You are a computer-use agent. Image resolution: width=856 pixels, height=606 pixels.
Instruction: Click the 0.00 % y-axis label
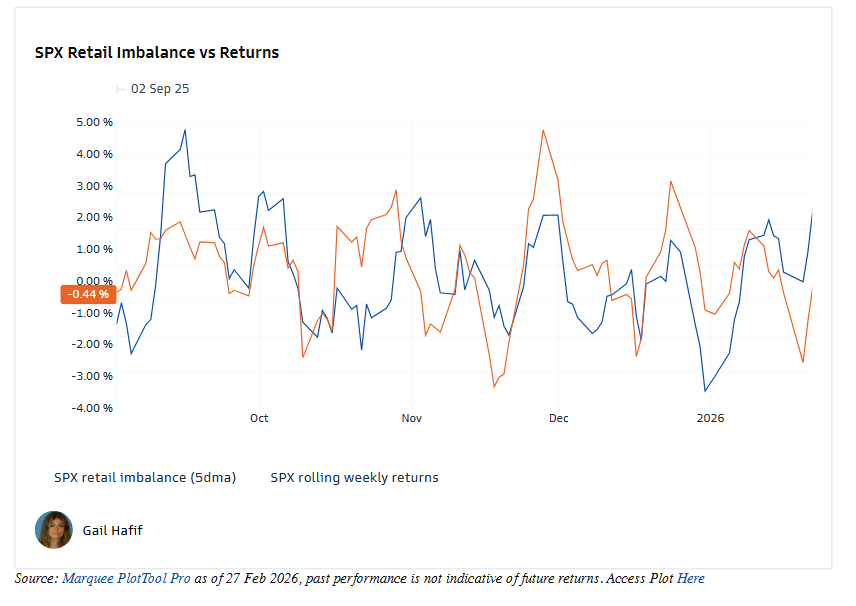[95, 281]
